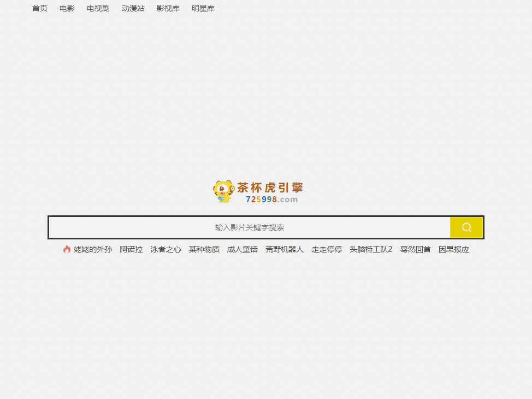Click the 蓦然回首 suggested keyword
This screenshot has width=532, height=399.
click(x=416, y=249)
